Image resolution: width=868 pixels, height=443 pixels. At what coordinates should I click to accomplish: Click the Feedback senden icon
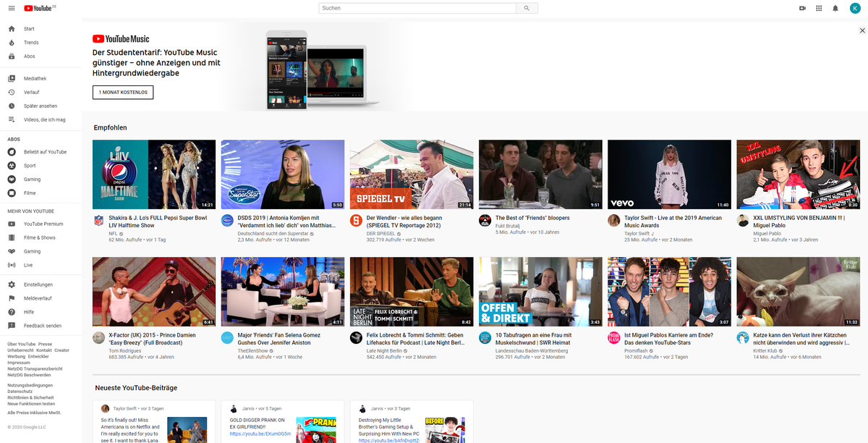click(x=12, y=326)
